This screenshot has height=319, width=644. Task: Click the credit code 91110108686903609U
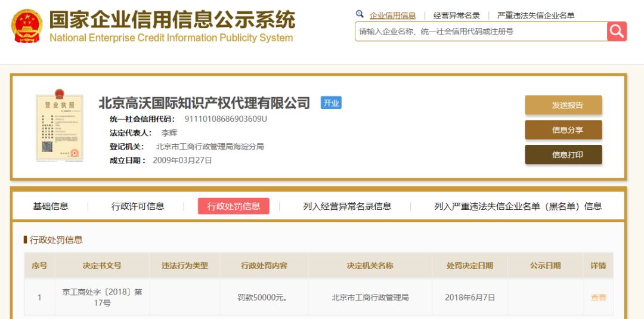point(226,119)
